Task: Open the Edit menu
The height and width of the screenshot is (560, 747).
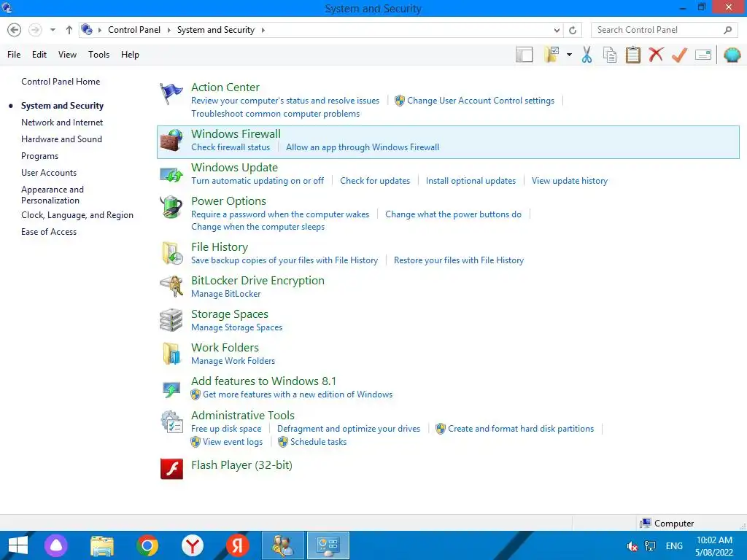Action: [x=39, y=55]
